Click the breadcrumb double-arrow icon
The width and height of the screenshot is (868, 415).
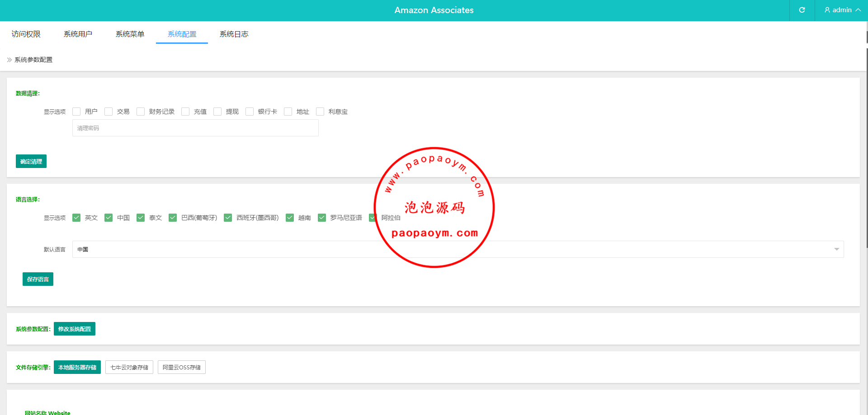click(x=9, y=60)
